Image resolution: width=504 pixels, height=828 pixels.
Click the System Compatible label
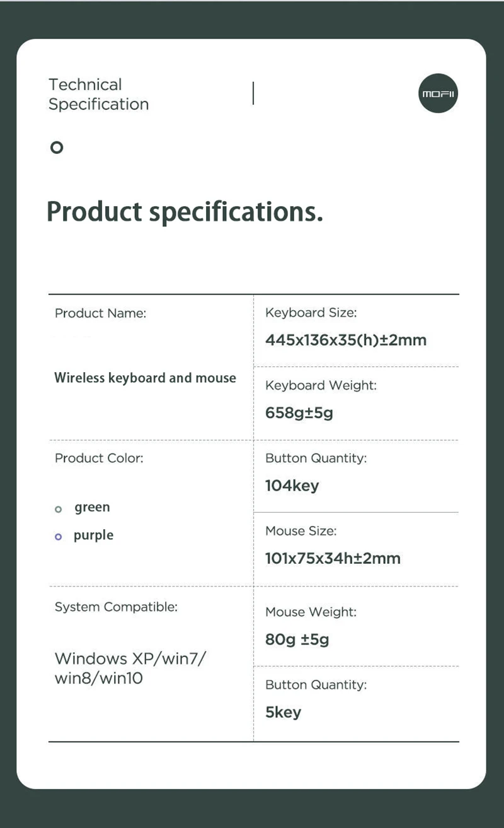pos(116,607)
